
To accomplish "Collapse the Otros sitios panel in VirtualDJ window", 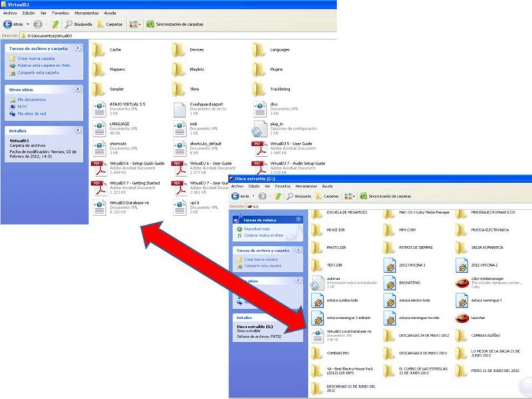I will [78, 89].
